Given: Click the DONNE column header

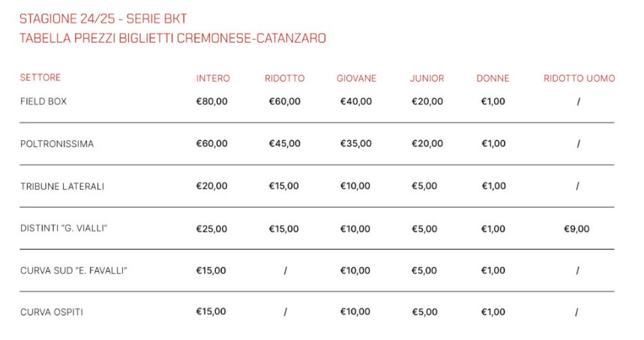Looking at the screenshot, I should tap(493, 78).
